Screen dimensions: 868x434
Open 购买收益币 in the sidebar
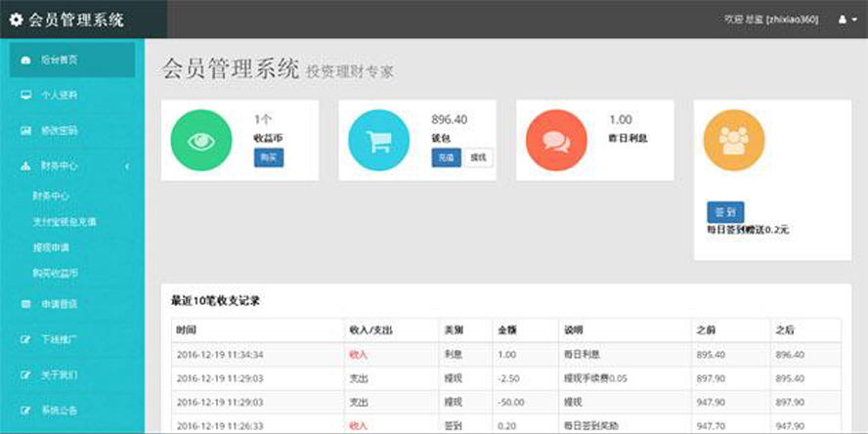click(x=56, y=273)
